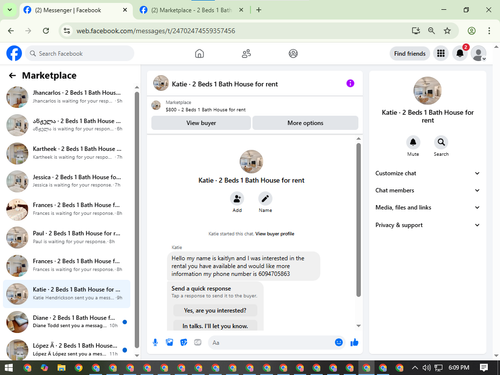Click the More options button
This screenshot has height=375, width=500.
305,123
